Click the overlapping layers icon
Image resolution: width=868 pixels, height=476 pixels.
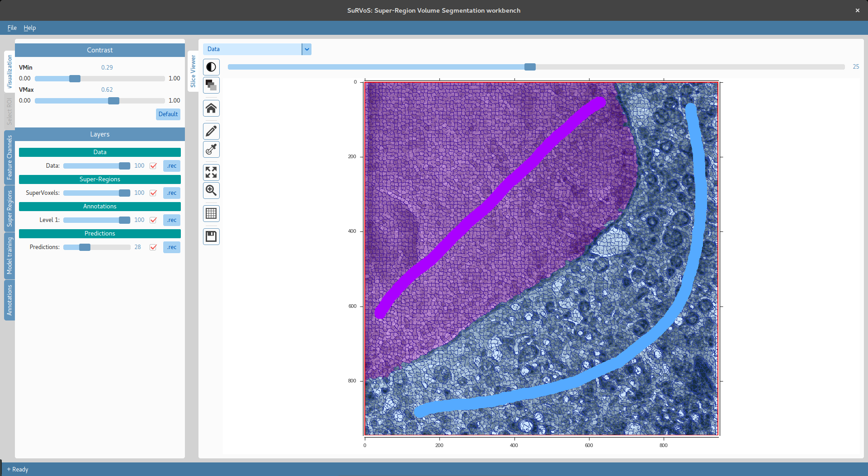(211, 85)
